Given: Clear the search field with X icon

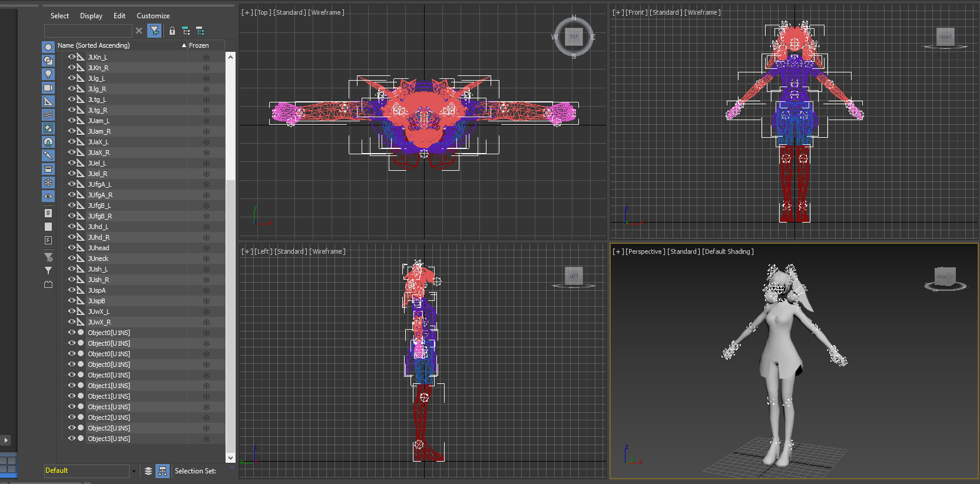Looking at the screenshot, I should point(139,31).
